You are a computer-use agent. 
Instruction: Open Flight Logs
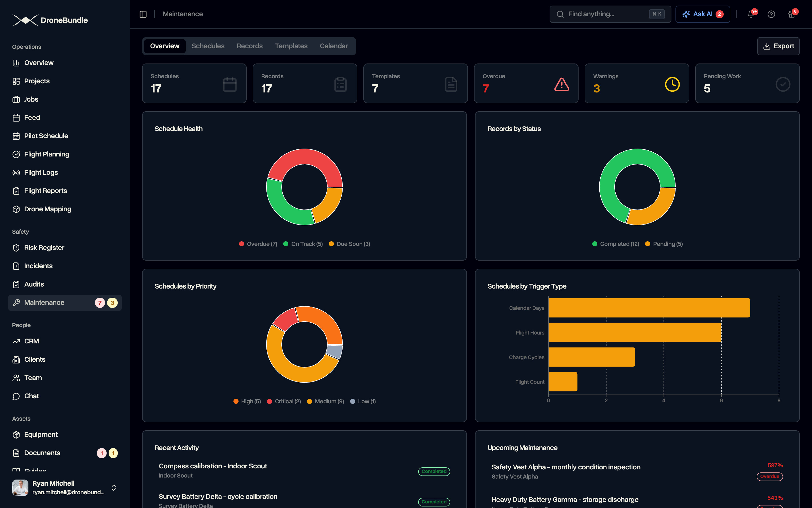(x=65, y=173)
